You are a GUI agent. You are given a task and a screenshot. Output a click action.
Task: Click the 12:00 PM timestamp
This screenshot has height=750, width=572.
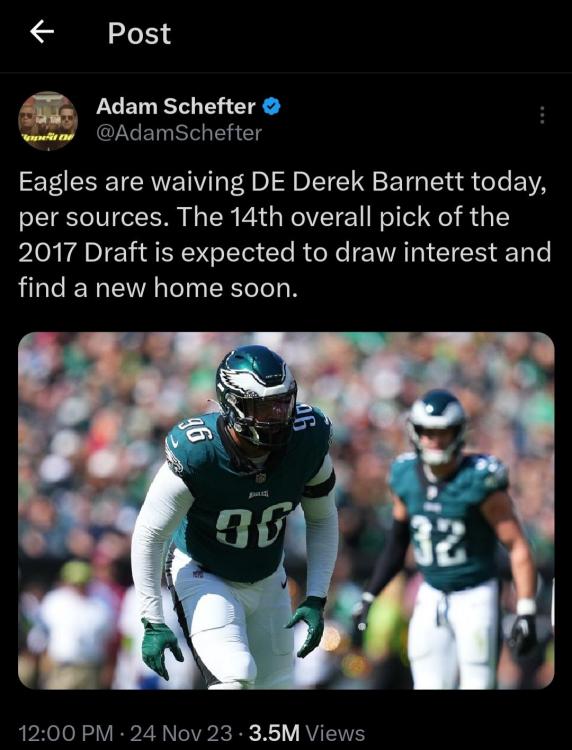66,733
